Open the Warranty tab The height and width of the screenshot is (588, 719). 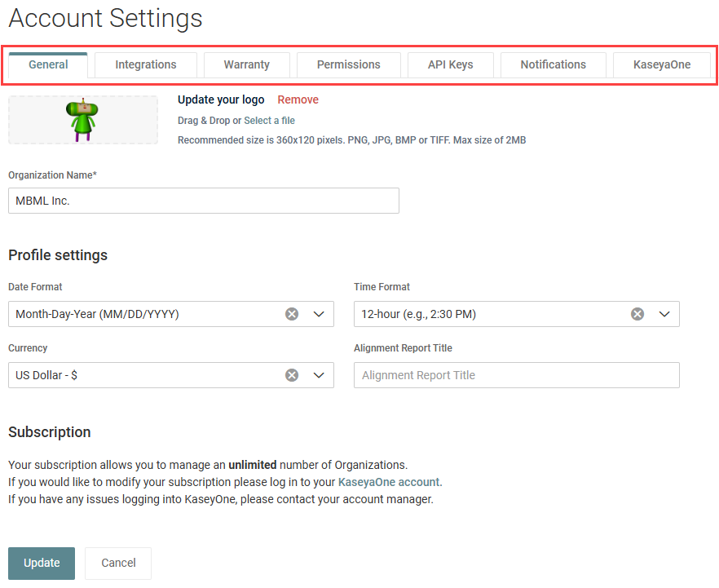click(x=246, y=64)
